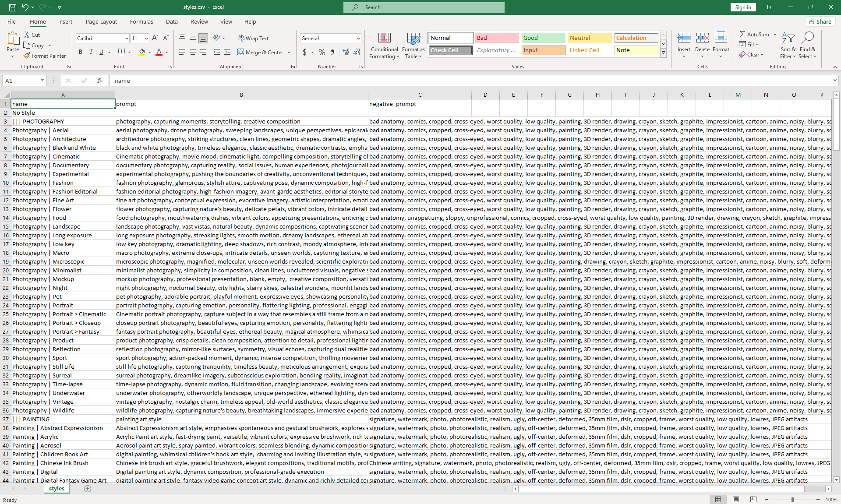Click the Fill Color bucket icon
The width and height of the screenshot is (841, 504).
(x=142, y=52)
